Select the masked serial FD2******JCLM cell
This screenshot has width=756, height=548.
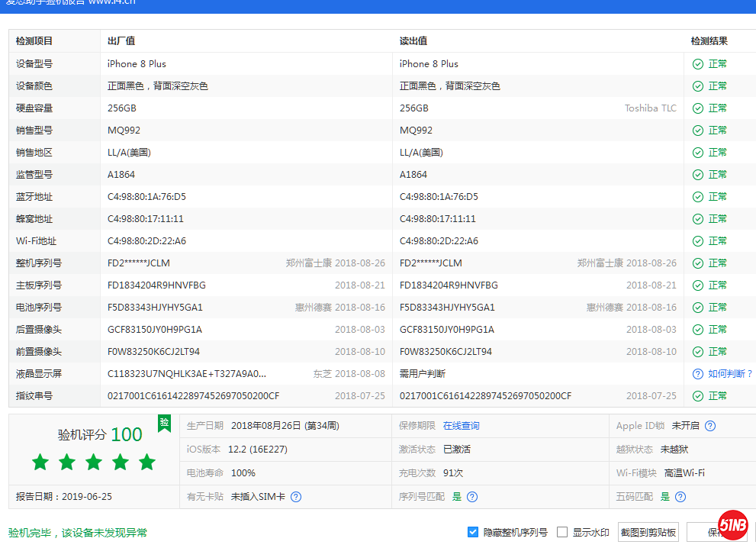[141, 263]
